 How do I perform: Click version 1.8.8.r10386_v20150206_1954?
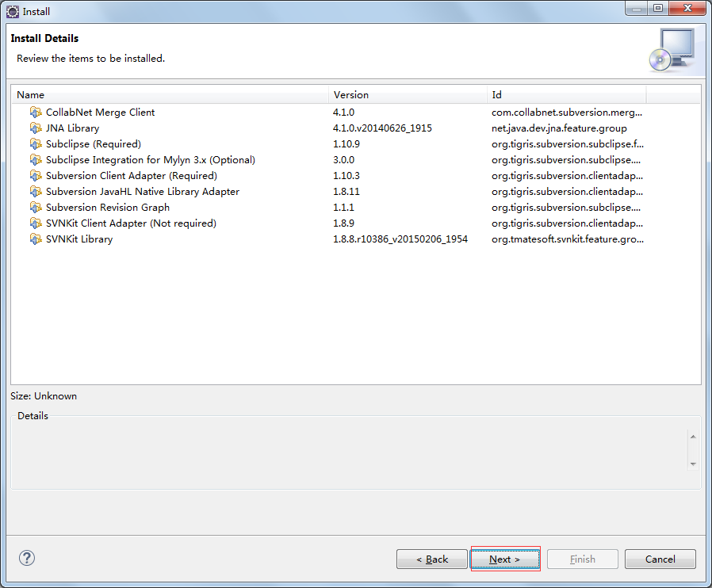[x=400, y=239]
